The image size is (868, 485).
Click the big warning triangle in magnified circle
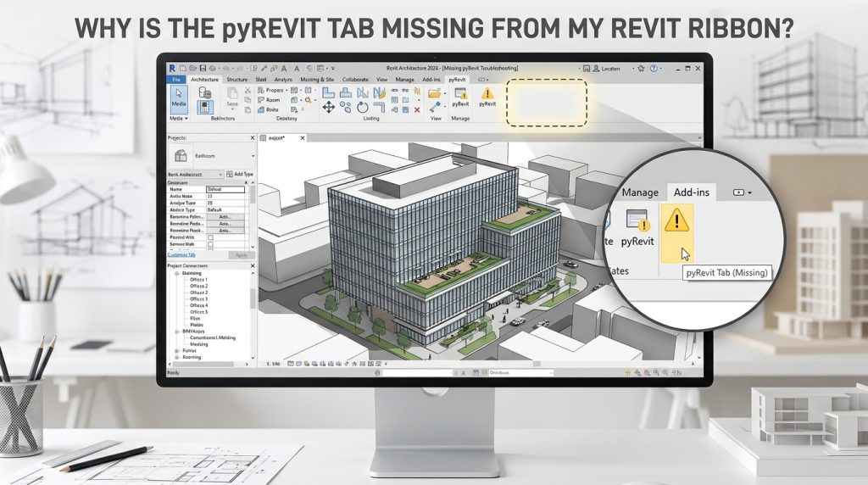tap(676, 220)
